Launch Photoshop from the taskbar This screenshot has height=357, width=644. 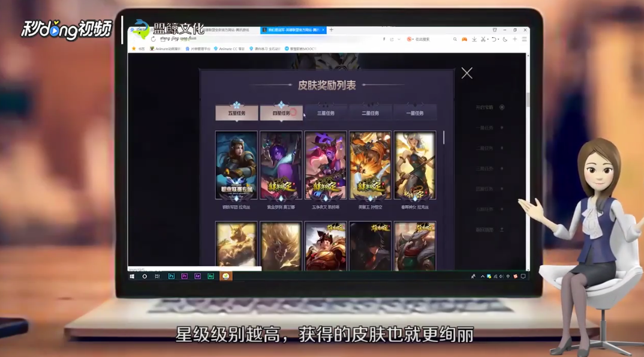coord(171,277)
